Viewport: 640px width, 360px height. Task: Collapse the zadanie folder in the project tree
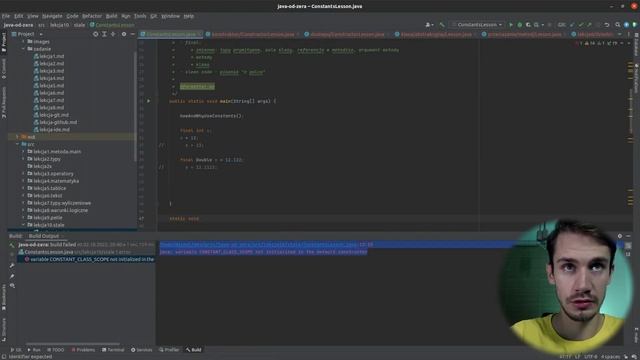pyautogui.click(x=24, y=49)
